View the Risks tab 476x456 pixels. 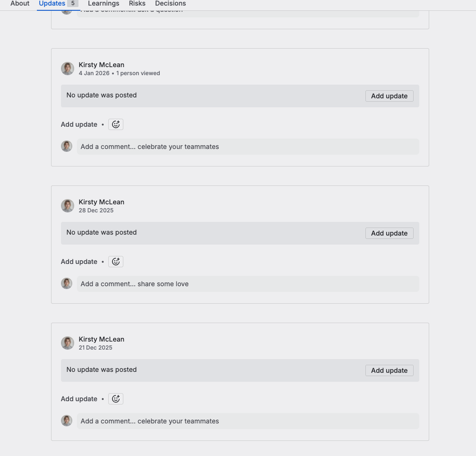coord(137,3)
